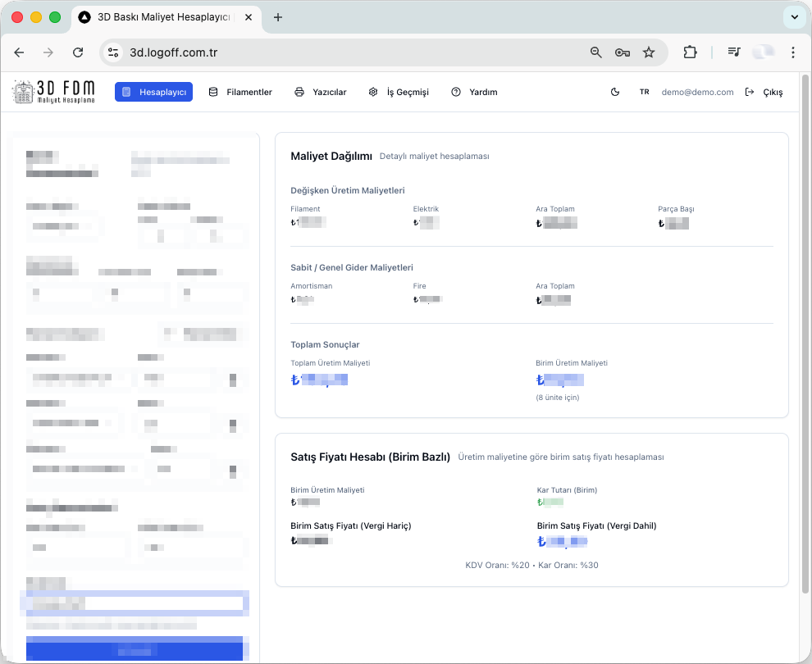Screen dimensions: 812x664
Task: Open the Chrome extensions puzzle icon
Action: coord(690,52)
